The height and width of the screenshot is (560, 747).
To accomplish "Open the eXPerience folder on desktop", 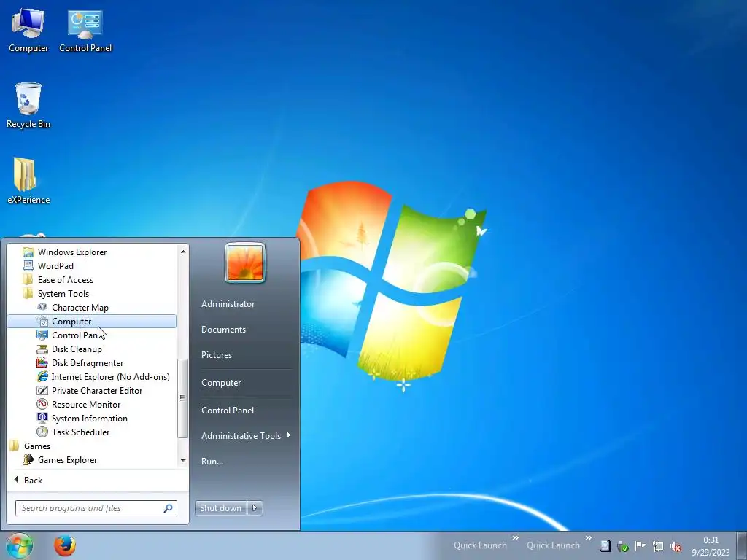I will (x=28, y=181).
